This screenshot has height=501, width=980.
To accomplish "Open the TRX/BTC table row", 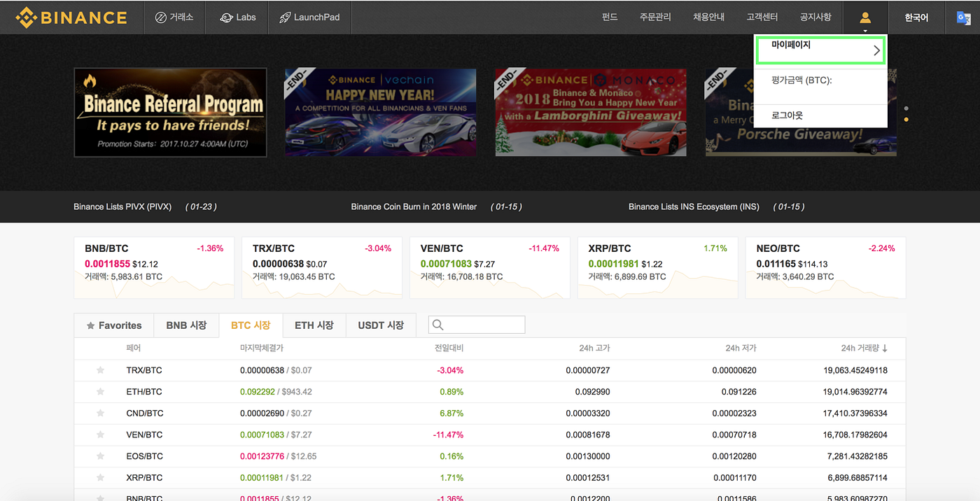I will 490,370.
